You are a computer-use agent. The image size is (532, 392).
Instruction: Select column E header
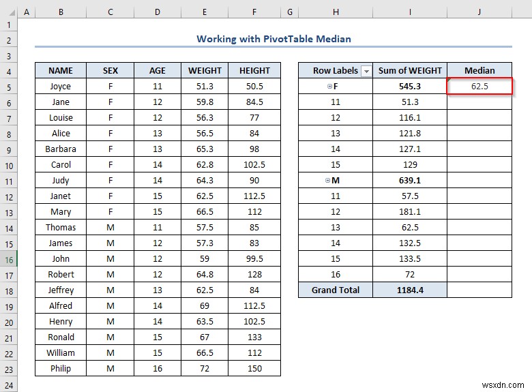coord(205,12)
